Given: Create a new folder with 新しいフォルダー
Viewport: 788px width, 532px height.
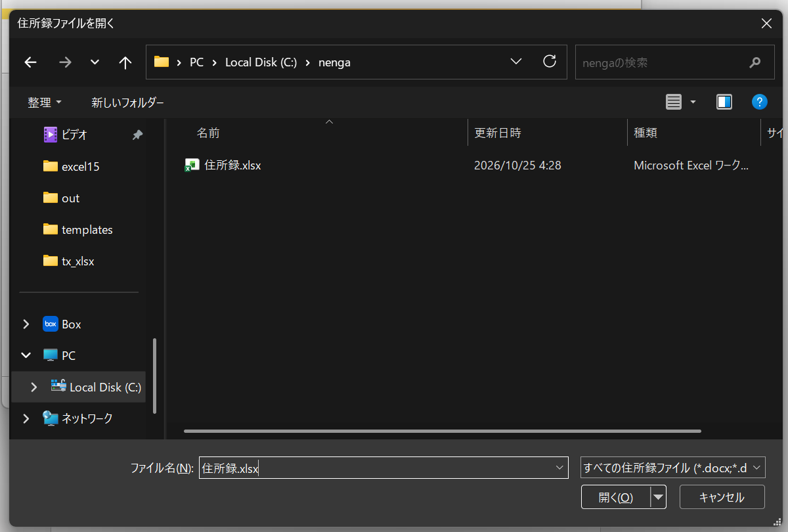Looking at the screenshot, I should (x=128, y=102).
